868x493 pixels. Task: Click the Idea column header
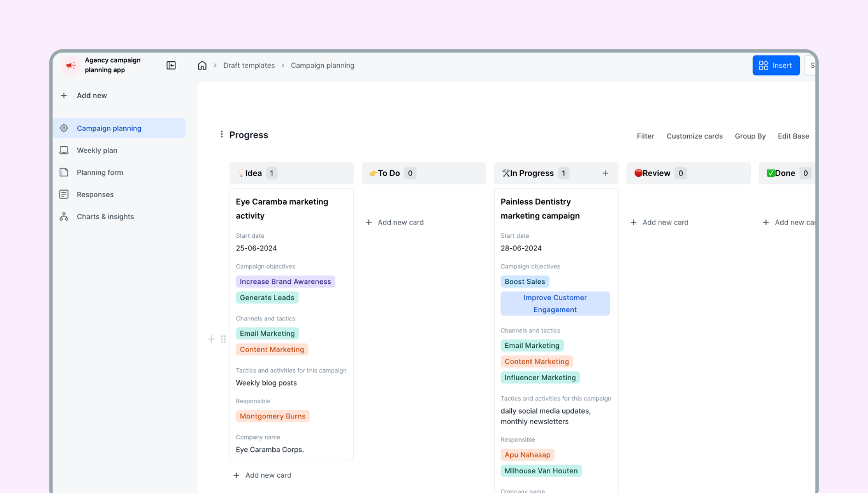point(292,173)
